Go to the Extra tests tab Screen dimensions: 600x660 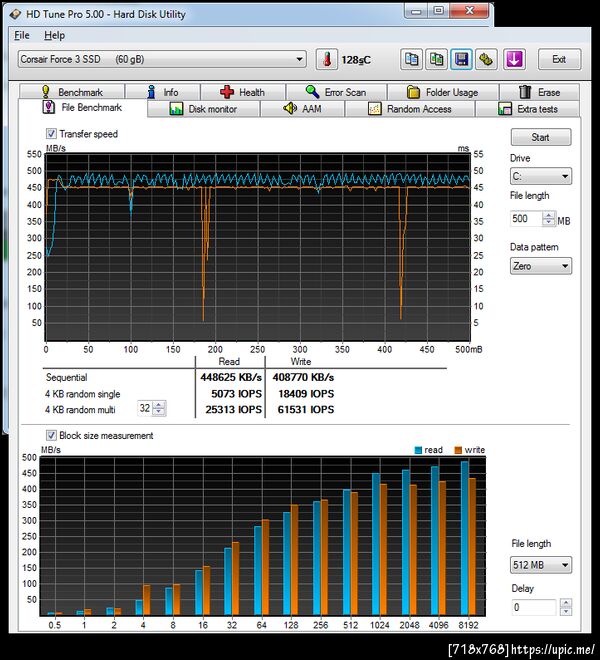(528, 109)
